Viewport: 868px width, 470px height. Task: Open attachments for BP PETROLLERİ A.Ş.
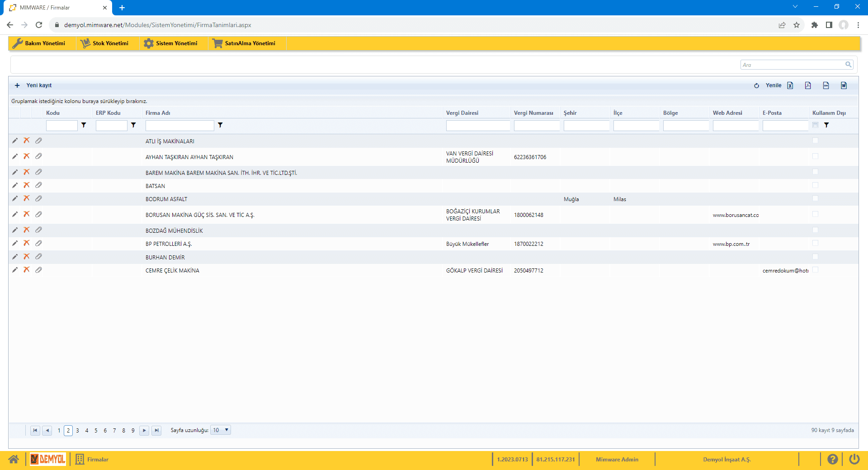tap(38, 244)
